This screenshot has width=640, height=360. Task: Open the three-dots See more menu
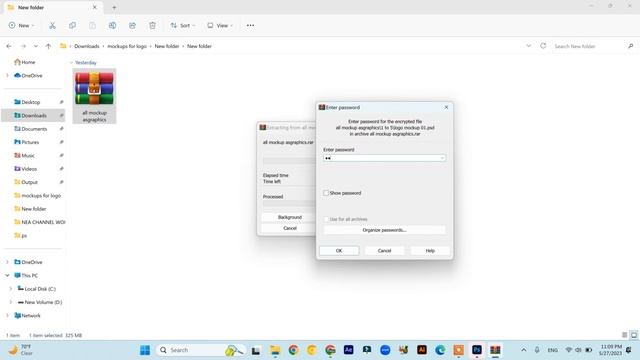[x=250, y=25]
